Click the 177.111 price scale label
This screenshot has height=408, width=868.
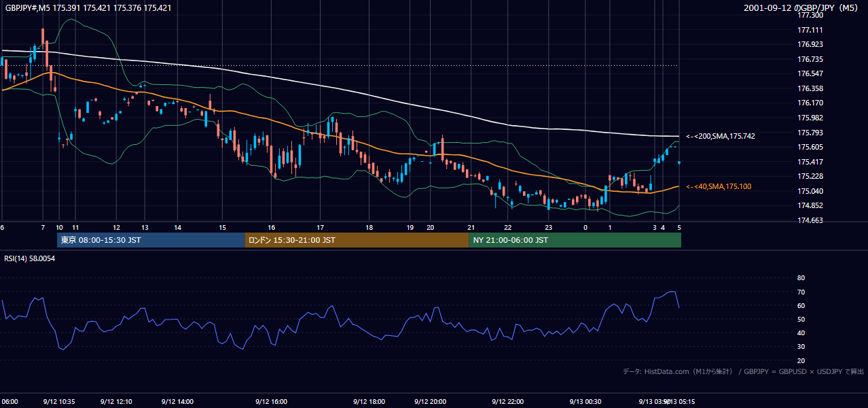click(x=810, y=30)
